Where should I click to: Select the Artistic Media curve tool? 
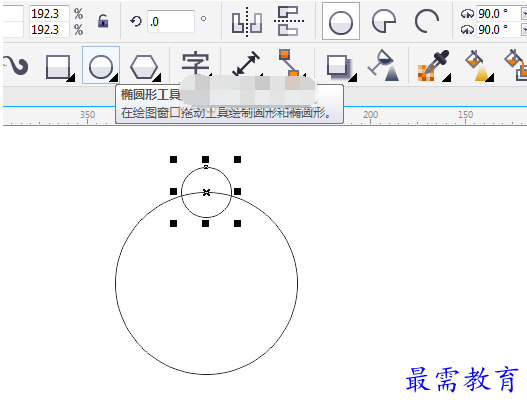16,65
